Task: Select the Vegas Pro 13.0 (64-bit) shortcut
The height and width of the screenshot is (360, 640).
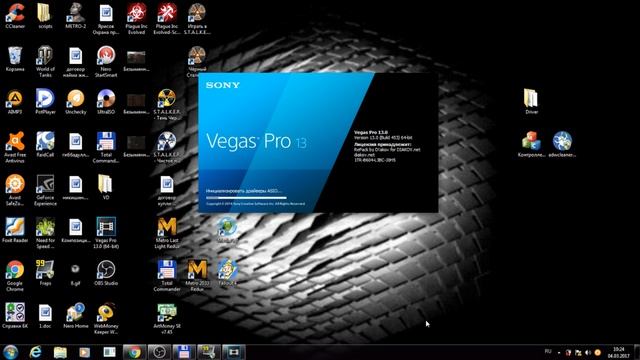Action: click(106, 233)
